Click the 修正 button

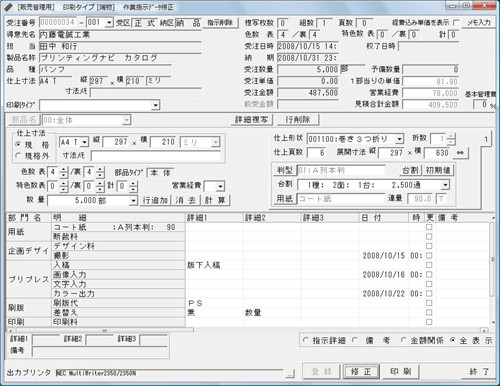(x=361, y=371)
